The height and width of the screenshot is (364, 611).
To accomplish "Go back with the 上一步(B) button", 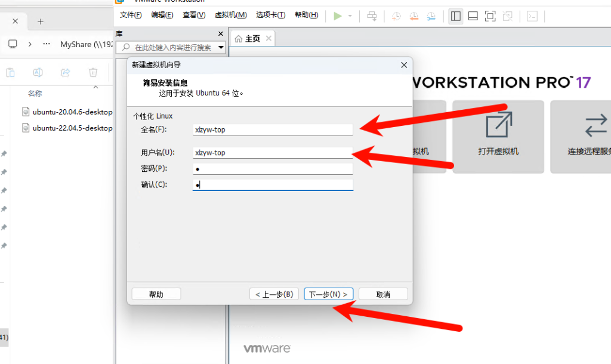I will coord(274,294).
